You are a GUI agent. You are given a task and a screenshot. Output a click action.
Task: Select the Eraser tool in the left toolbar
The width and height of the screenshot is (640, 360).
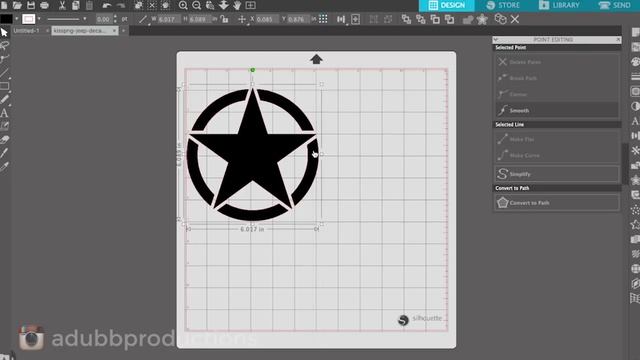pos(4,140)
